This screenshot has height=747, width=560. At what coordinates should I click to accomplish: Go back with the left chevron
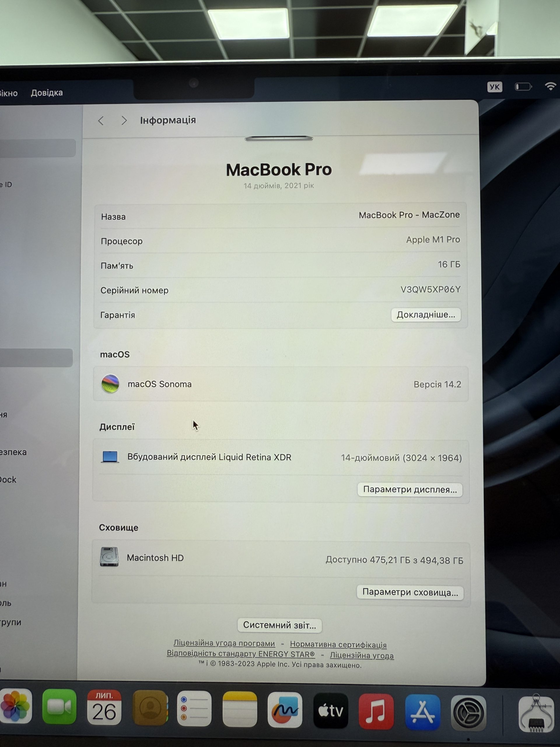coord(101,121)
